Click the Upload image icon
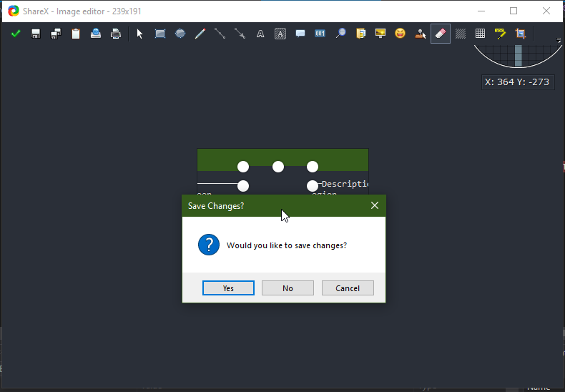This screenshot has width=565, height=392. coord(96,34)
